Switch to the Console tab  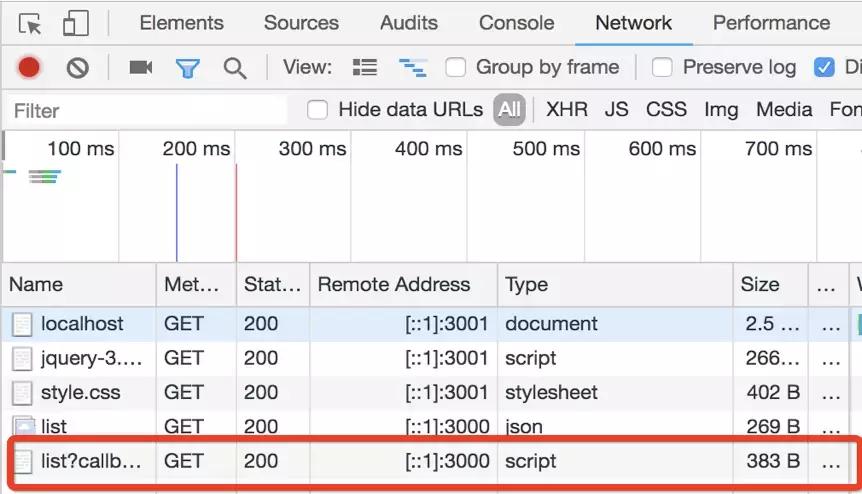tap(516, 23)
